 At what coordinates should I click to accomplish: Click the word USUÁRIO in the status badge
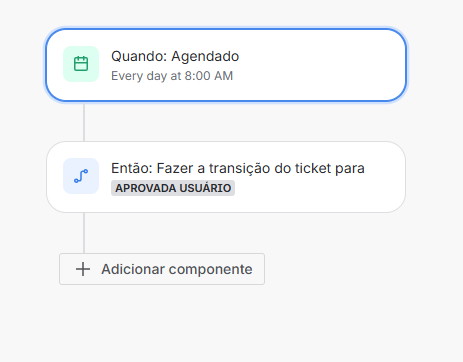(x=205, y=188)
